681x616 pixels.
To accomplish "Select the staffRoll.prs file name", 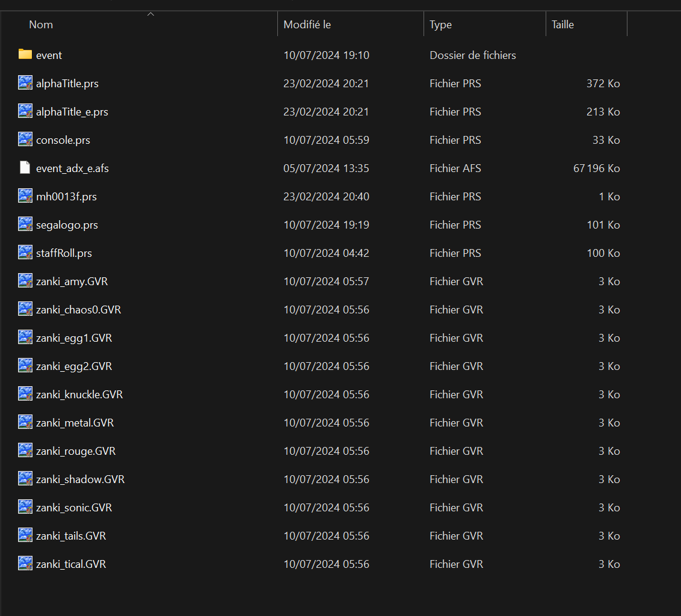I will point(64,253).
